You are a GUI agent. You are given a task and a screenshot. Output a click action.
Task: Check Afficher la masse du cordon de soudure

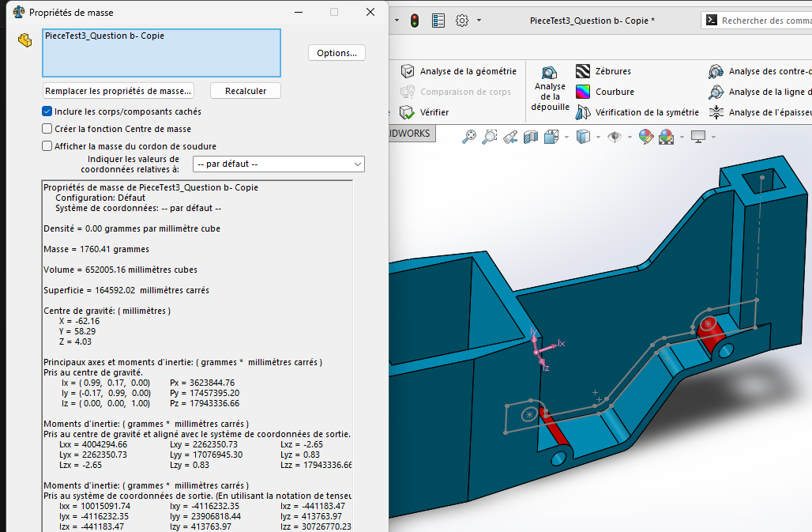tap(47, 146)
